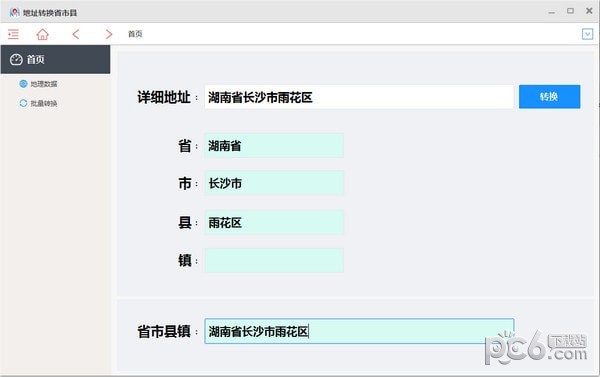Focus the 详细地址 input field
The width and height of the screenshot is (600, 377).
coord(359,97)
